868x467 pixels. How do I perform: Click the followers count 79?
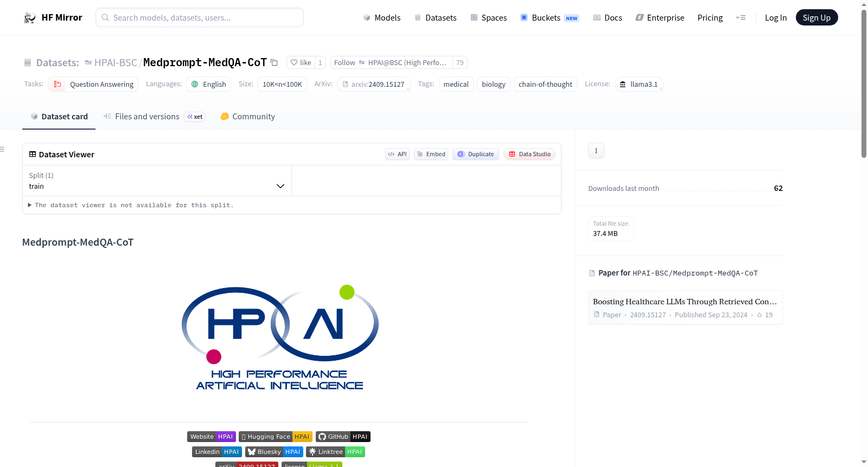click(x=460, y=63)
